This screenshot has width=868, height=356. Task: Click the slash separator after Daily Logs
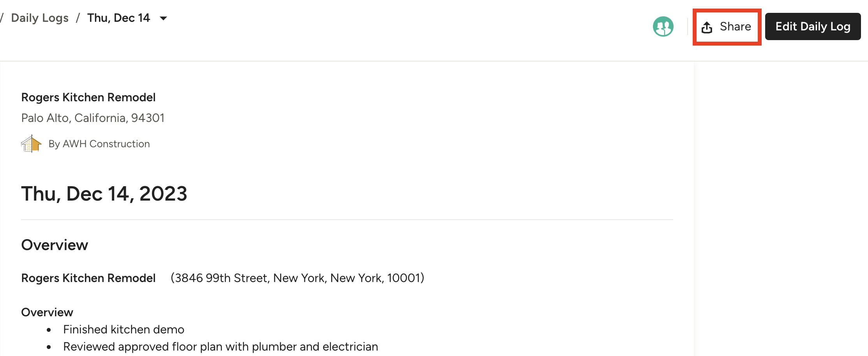(x=78, y=18)
